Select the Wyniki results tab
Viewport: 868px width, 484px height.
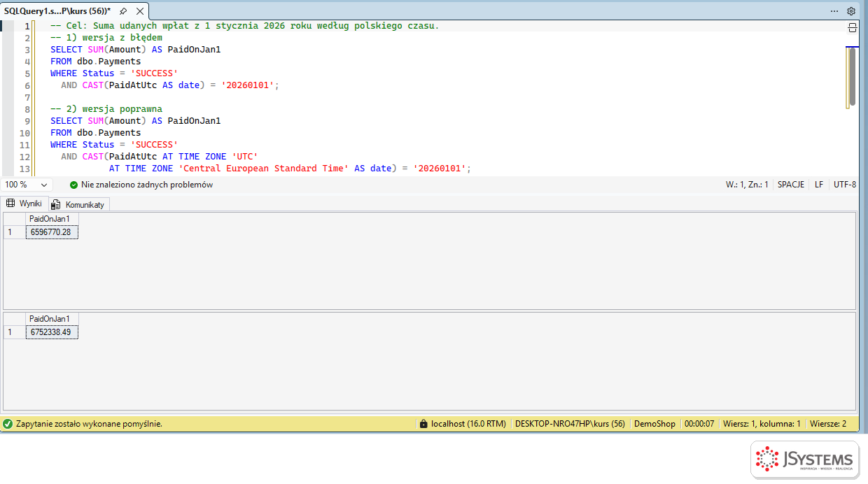(x=24, y=204)
